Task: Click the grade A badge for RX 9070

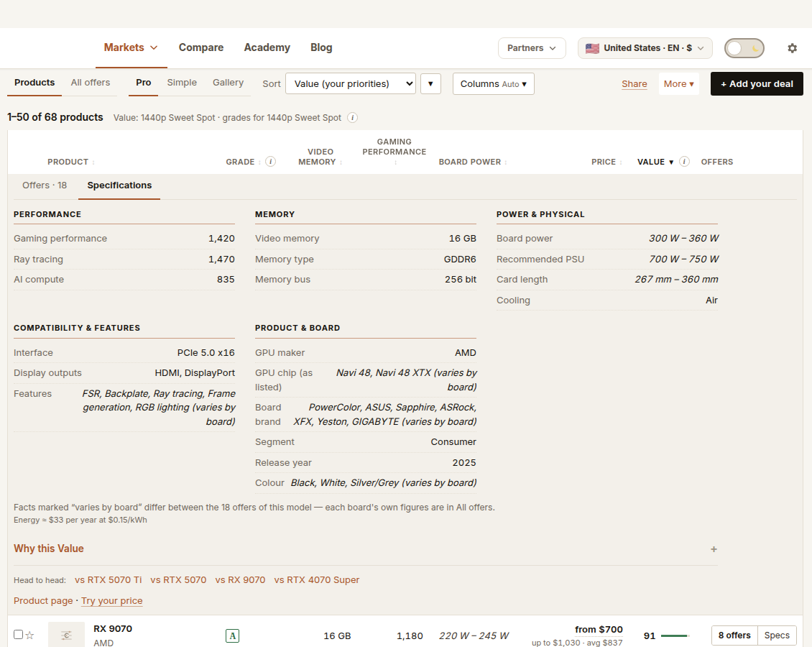Action: pyautogui.click(x=233, y=635)
